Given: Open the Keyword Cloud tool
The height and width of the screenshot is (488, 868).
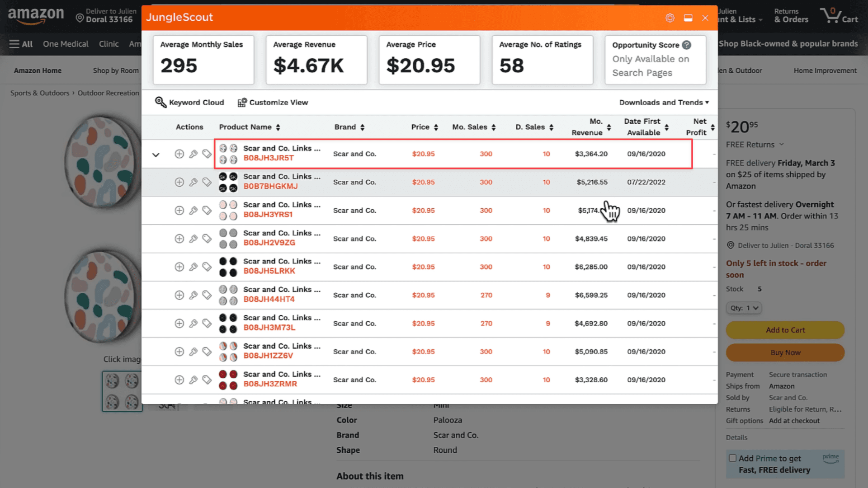Looking at the screenshot, I should coord(189,102).
